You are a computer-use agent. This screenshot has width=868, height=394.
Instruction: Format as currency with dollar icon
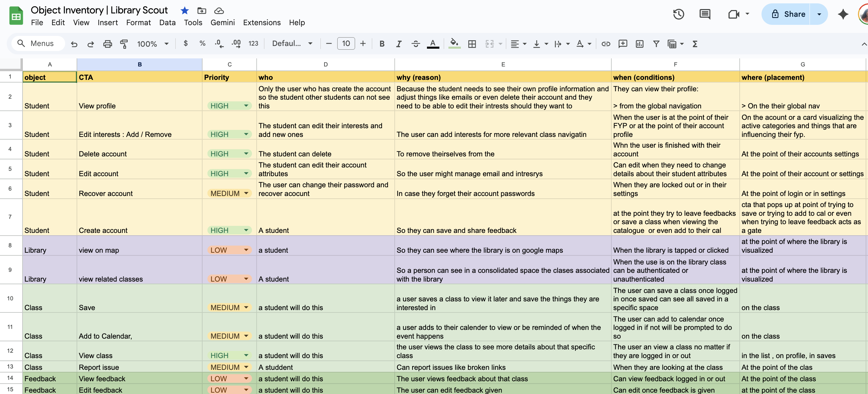(x=186, y=43)
